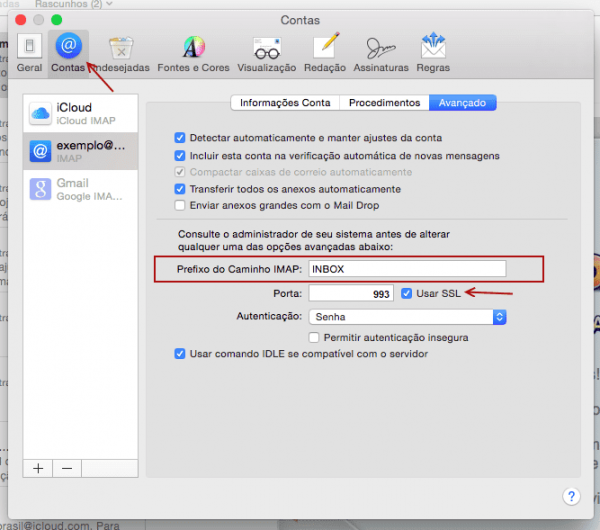Switch to the Procedimentos tab
The height and width of the screenshot is (530, 600).
click(x=384, y=103)
